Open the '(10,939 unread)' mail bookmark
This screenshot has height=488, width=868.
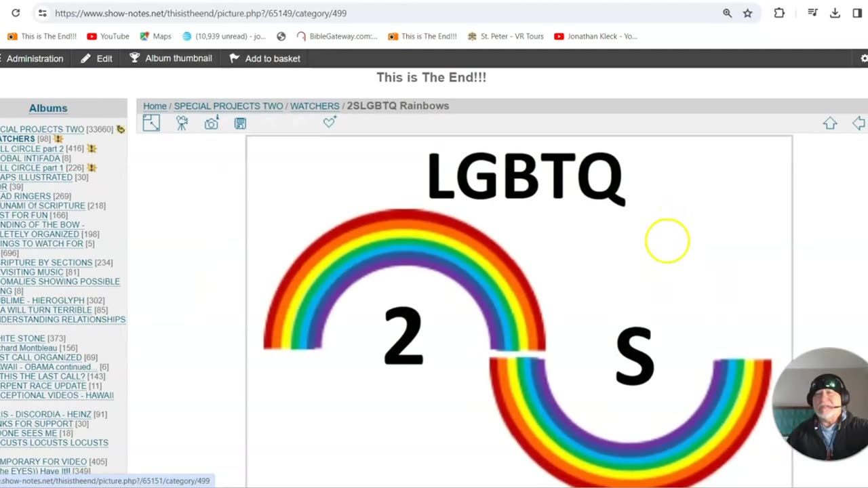[224, 37]
